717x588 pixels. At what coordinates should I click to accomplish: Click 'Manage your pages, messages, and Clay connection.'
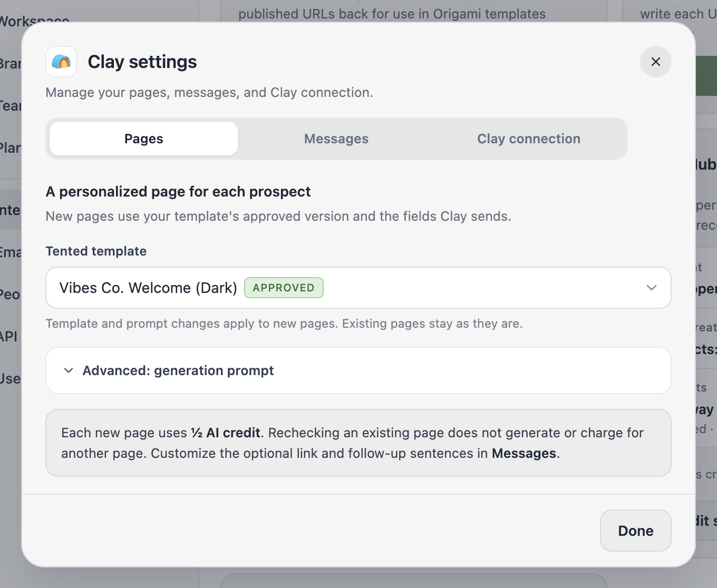pyautogui.click(x=209, y=93)
